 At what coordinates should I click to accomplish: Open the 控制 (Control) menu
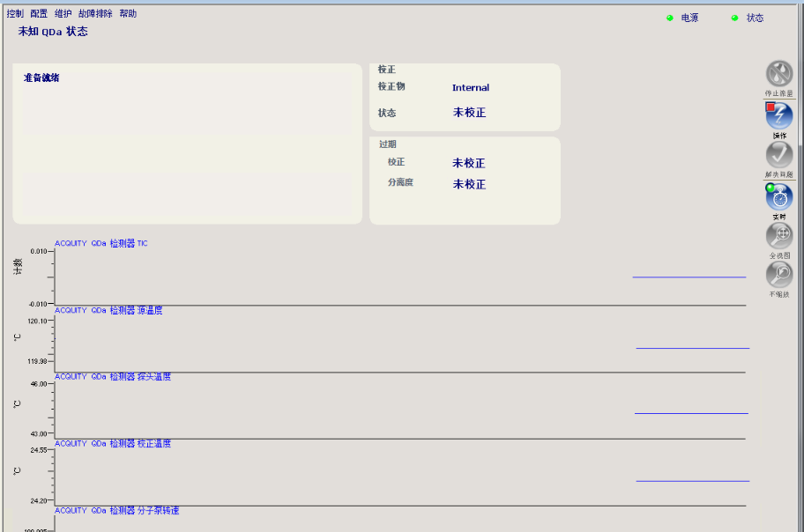click(15, 14)
